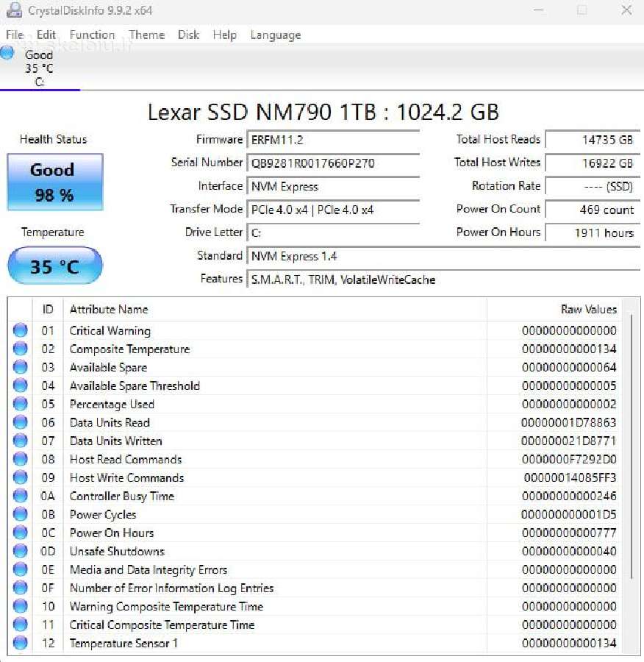
Task: Click the Attribute Name column header
Action: coord(275,309)
